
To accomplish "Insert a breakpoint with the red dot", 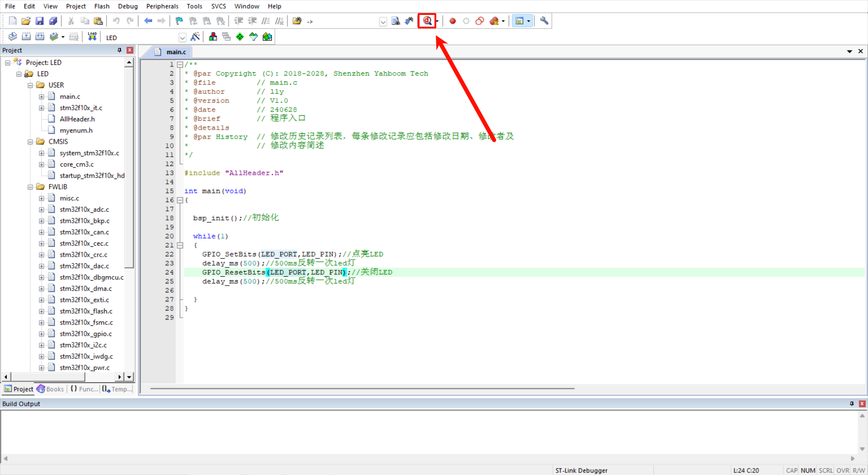I will click(x=453, y=21).
